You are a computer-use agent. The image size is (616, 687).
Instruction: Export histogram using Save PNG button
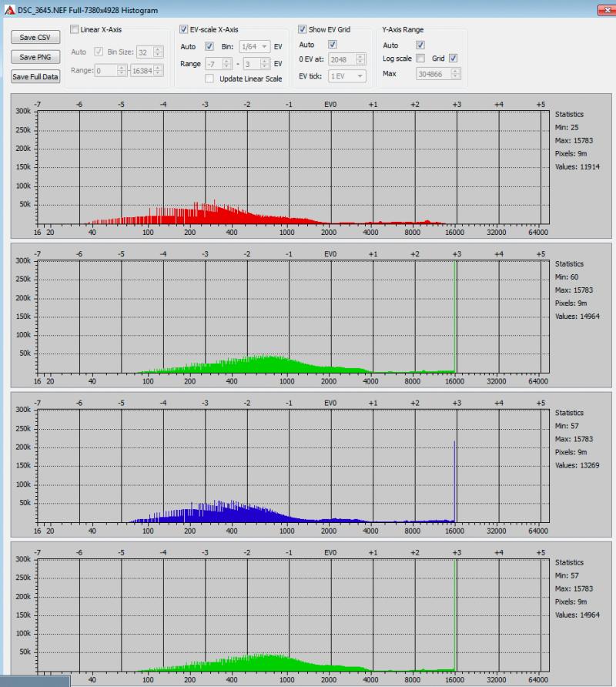[35, 57]
